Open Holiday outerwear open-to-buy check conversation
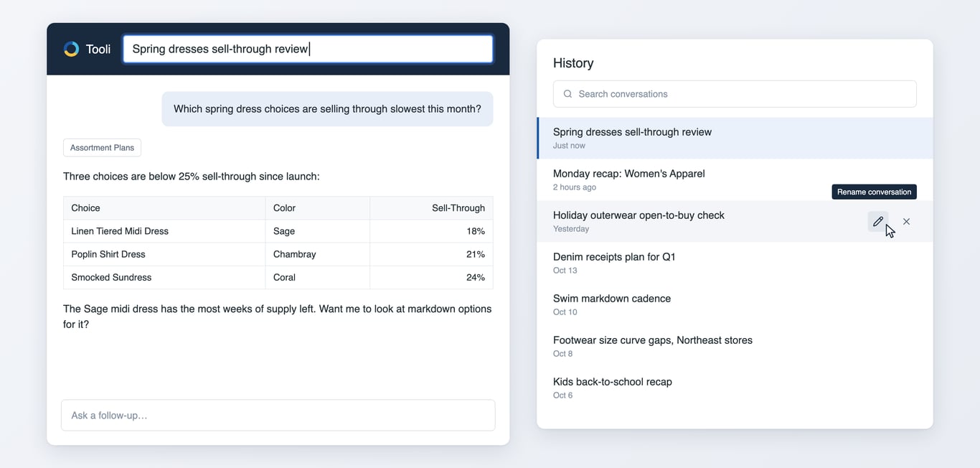The width and height of the screenshot is (980, 468). [735, 221]
